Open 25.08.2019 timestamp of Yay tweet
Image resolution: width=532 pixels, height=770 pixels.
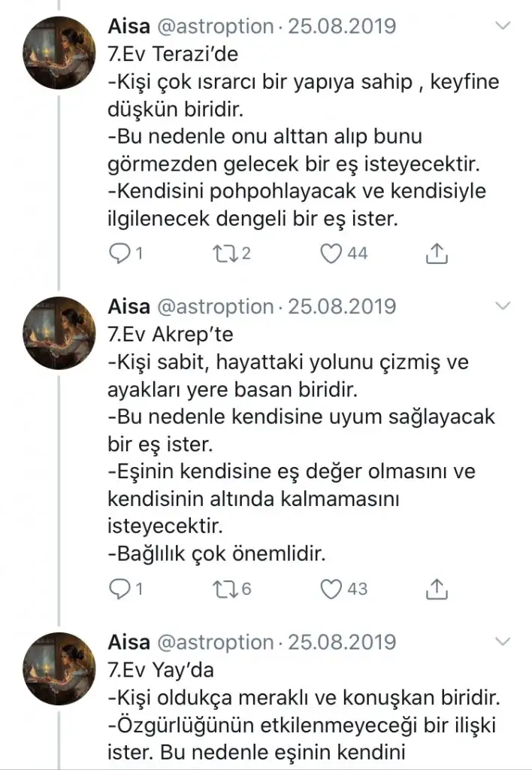(342, 642)
